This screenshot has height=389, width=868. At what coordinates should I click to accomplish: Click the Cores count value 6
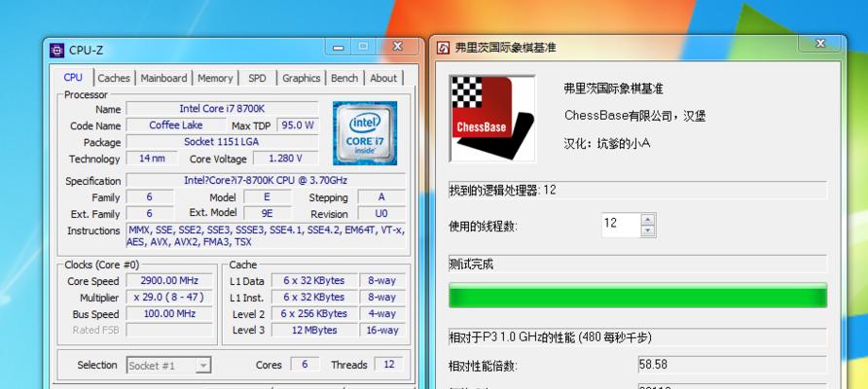pos(305,364)
